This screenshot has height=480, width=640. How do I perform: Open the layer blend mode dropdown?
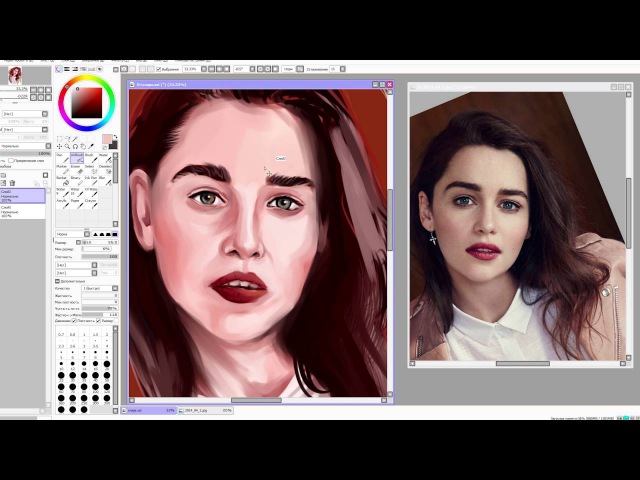pos(25,146)
